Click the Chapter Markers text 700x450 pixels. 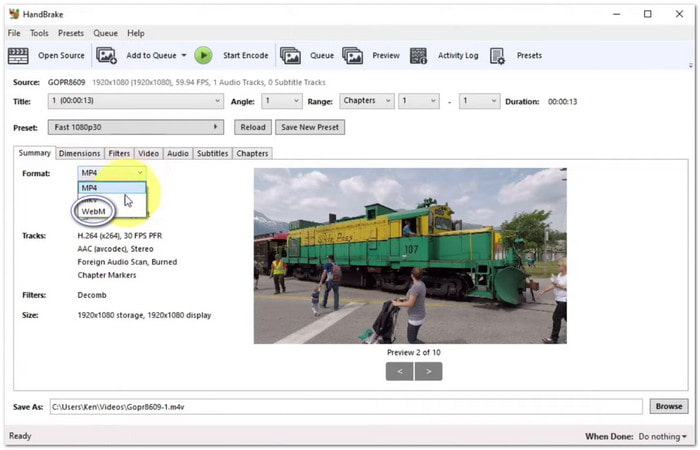pos(107,275)
